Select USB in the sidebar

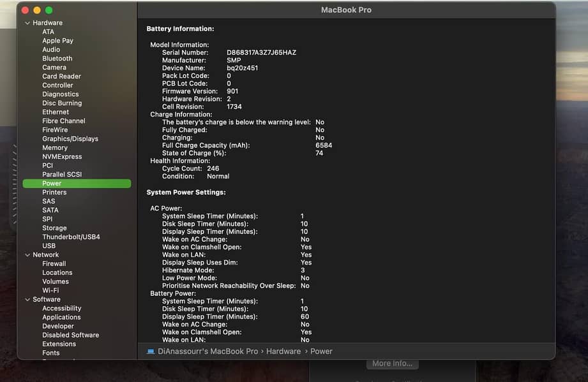(x=49, y=246)
